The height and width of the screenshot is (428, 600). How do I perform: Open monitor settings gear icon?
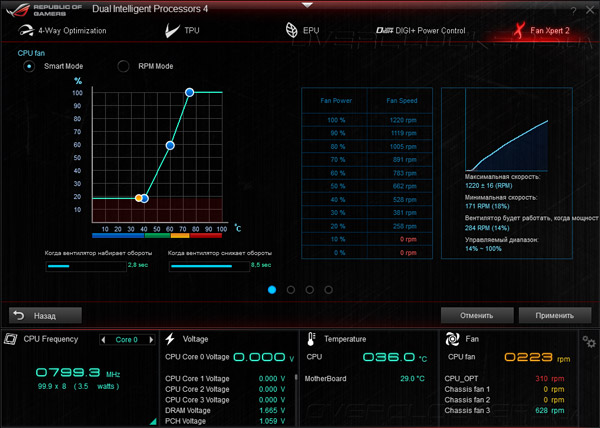[589, 342]
